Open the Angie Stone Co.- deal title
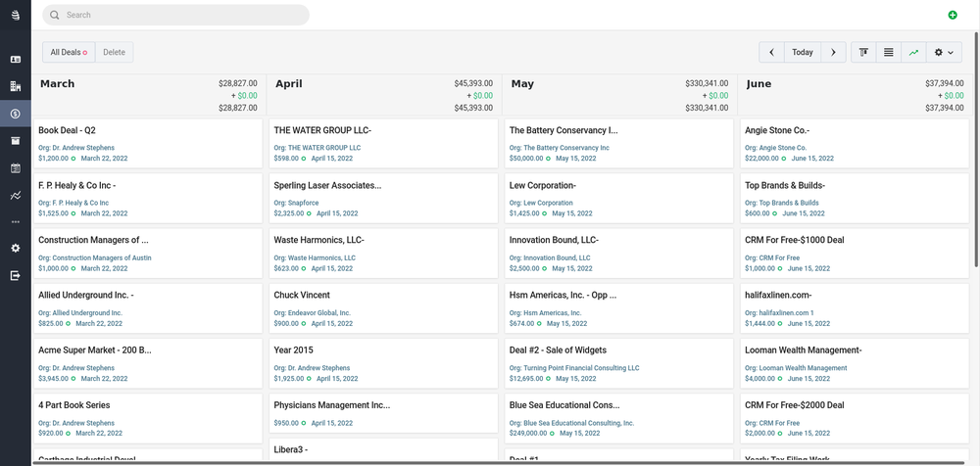The image size is (980, 466). (x=777, y=130)
